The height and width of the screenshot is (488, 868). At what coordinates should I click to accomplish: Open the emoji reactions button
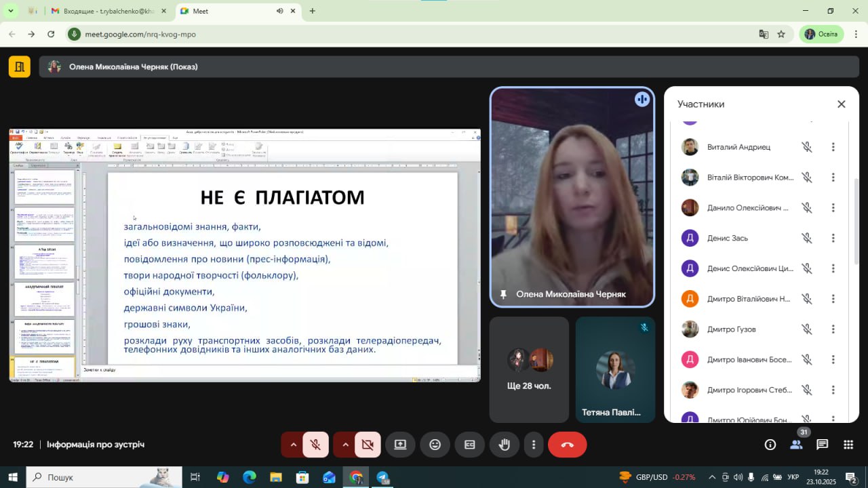(x=435, y=445)
